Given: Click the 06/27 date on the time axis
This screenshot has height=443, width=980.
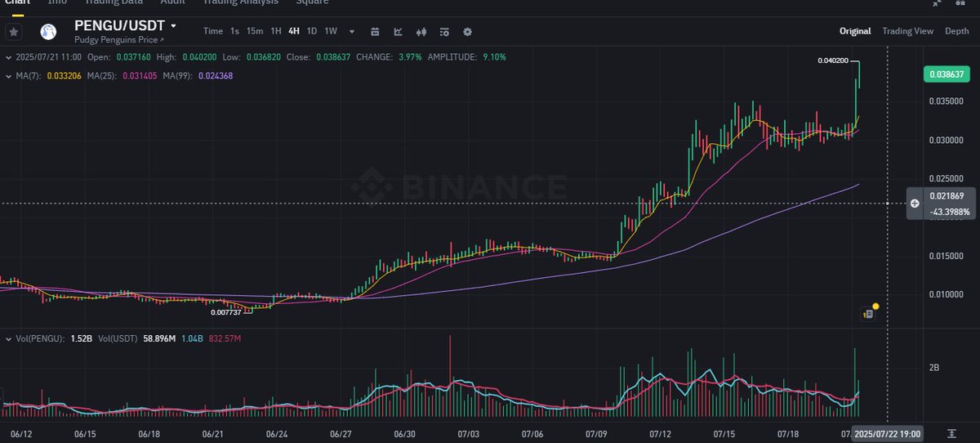Looking at the screenshot, I should pyautogui.click(x=340, y=434).
